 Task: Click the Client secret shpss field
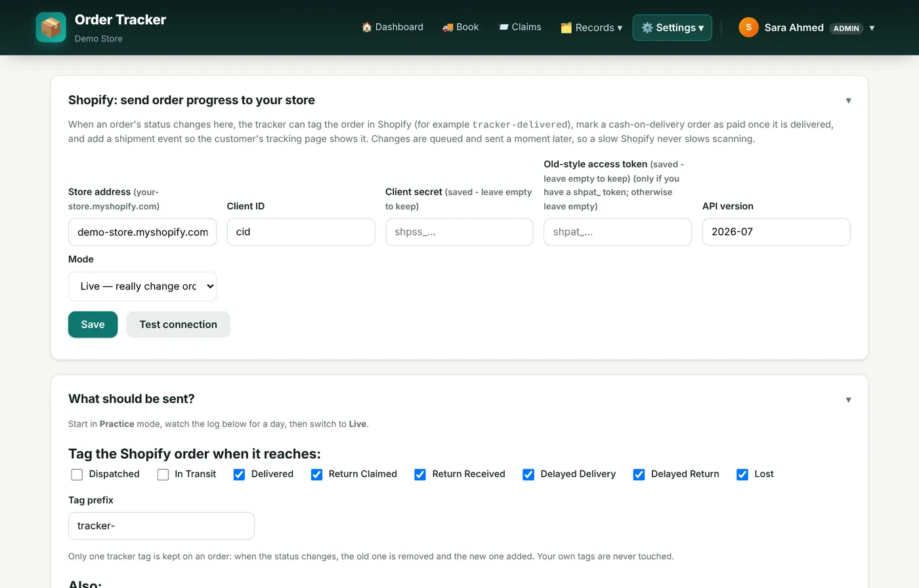[x=460, y=232]
